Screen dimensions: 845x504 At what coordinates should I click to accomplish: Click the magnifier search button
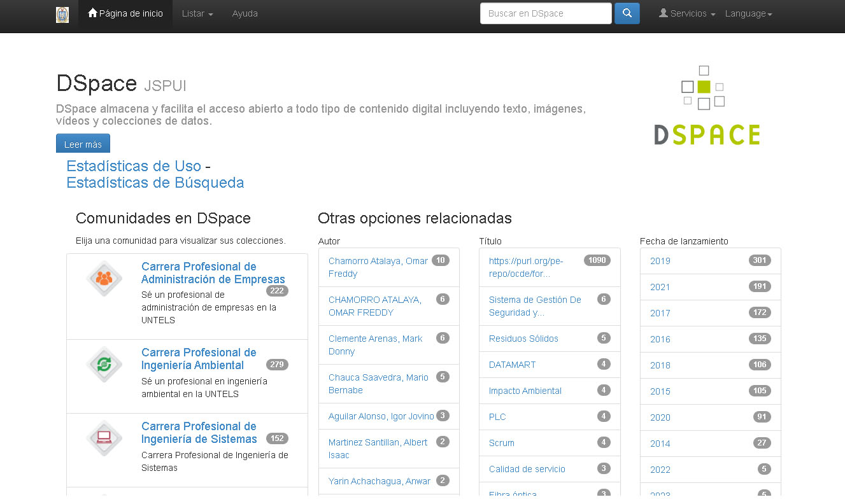(x=627, y=13)
